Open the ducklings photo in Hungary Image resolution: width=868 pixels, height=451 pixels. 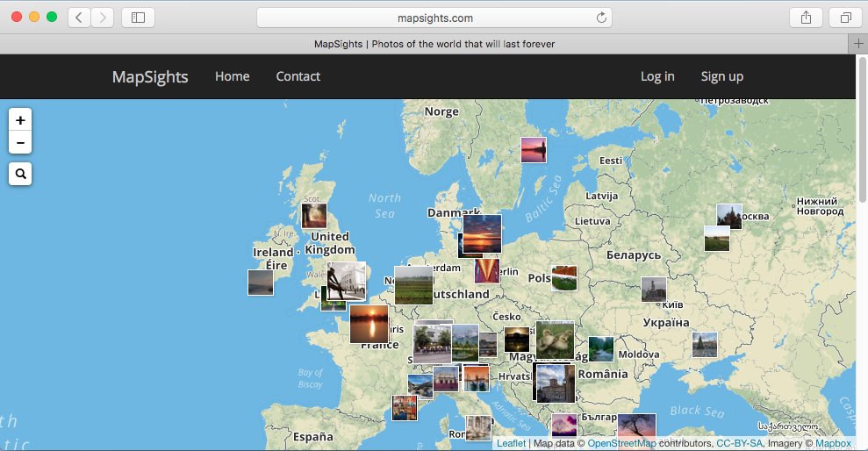pos(555,340)
